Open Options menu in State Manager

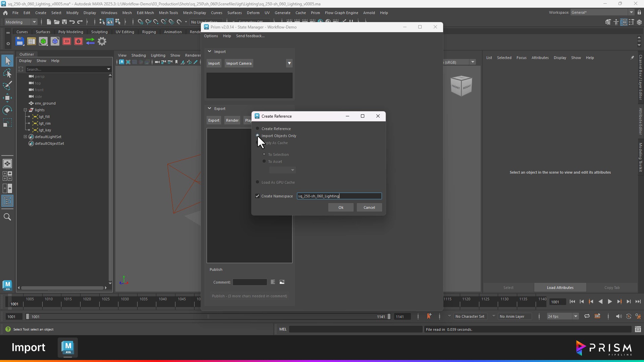point(211,36)
